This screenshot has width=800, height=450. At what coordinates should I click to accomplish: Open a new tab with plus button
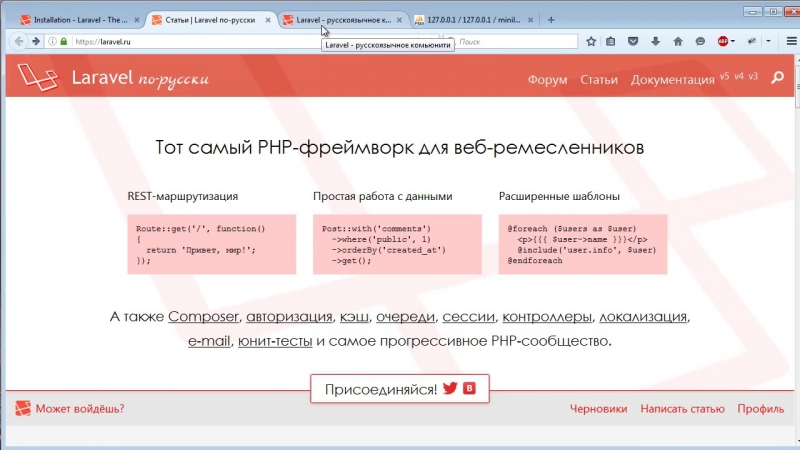[x=551, y=20]
